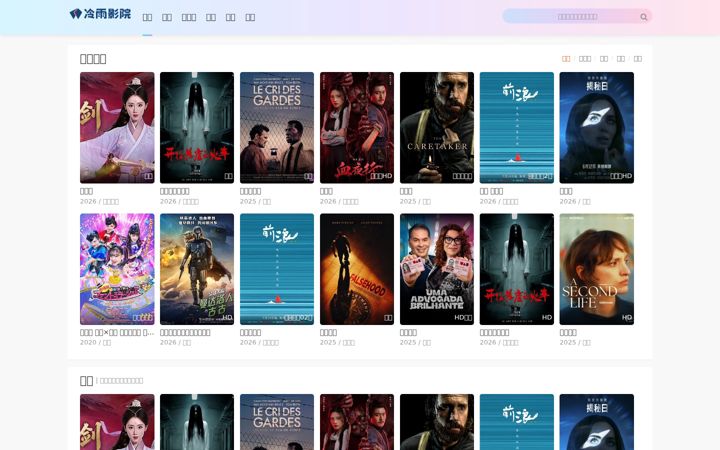The width and height of the screenshot is (720, 450).
Task: Open The Caretaker poster in first row
Action: coord(437,128)
